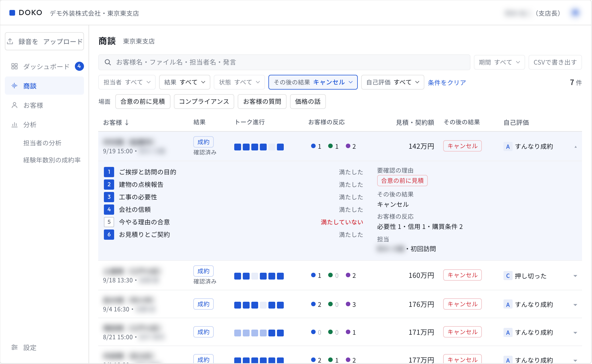Toggle the お客様の質問 scene filter chip

tap(262, 102)
